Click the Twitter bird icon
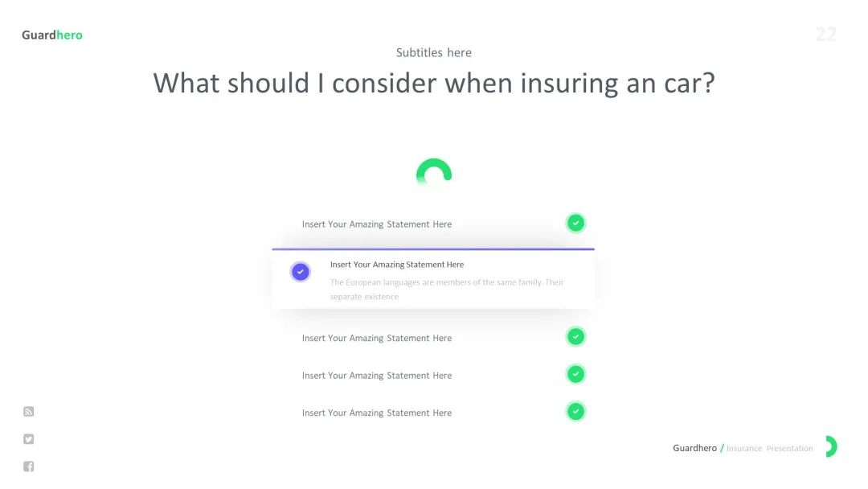This screenshot has height=489, width=868. [29, 439]
